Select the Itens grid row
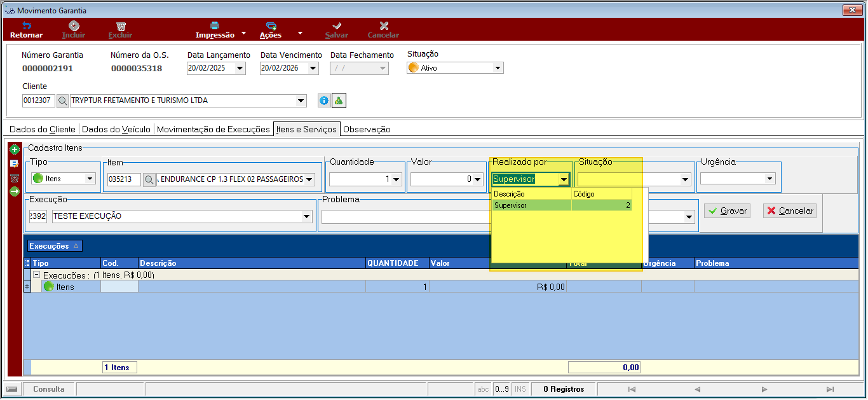 [440, 287]
